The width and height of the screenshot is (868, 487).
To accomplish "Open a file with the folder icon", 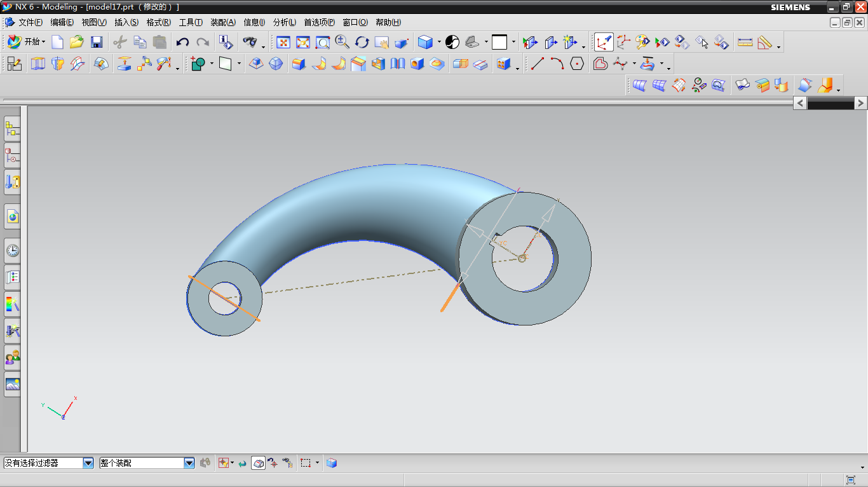I will (x=77, y=43).
